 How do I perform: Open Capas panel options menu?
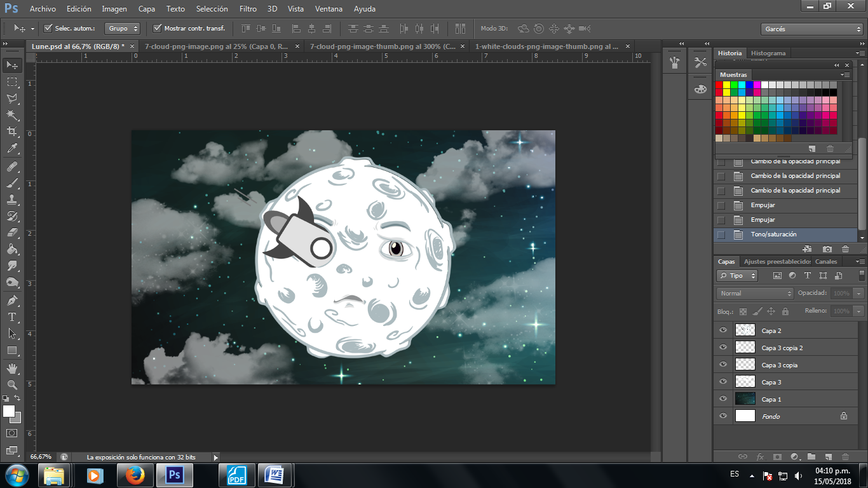(860, 262)
